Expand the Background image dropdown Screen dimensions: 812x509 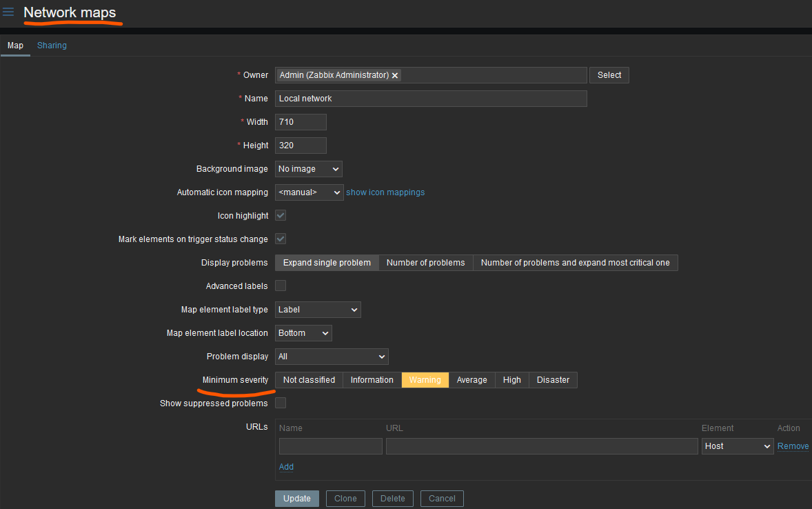point(308,169)
